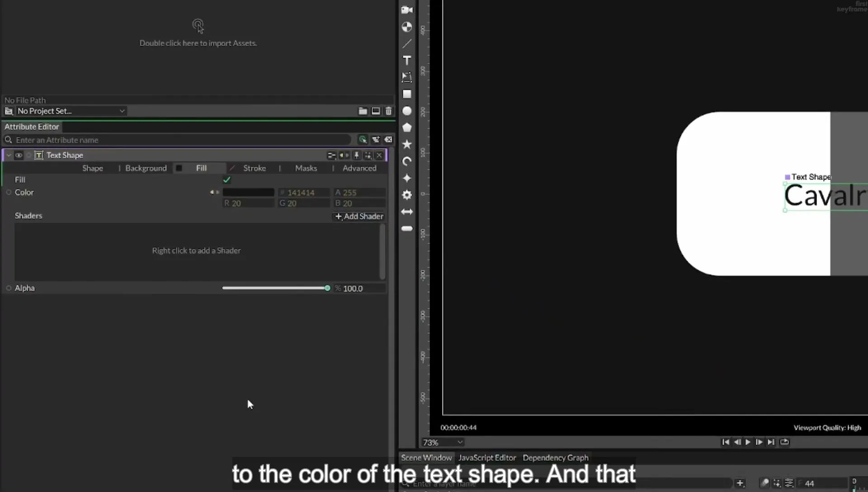Select the Line tool in the toolbar
This screenshot has width=868, height=492.
point(407,44)
